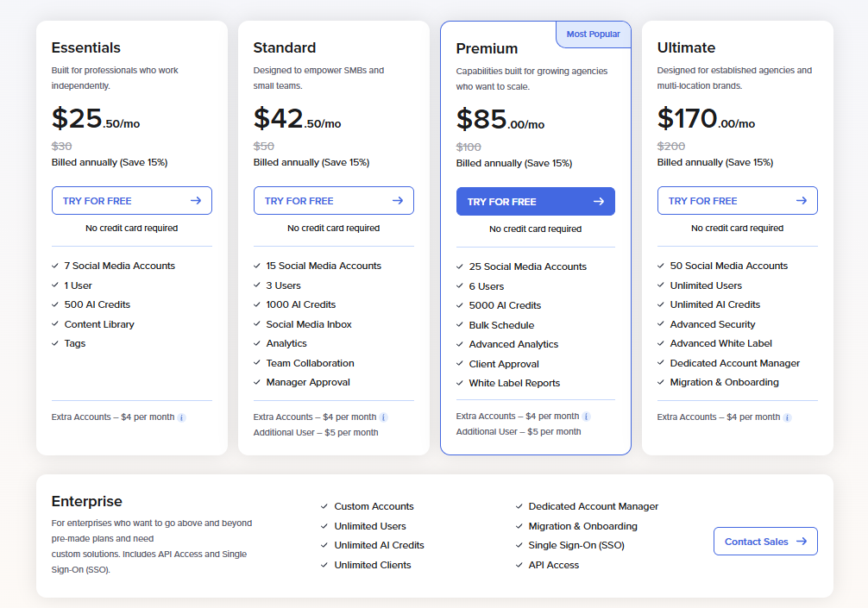Click 'Advanced White Label' feature
The image size is (868, 608).
[x=720, y=343]
